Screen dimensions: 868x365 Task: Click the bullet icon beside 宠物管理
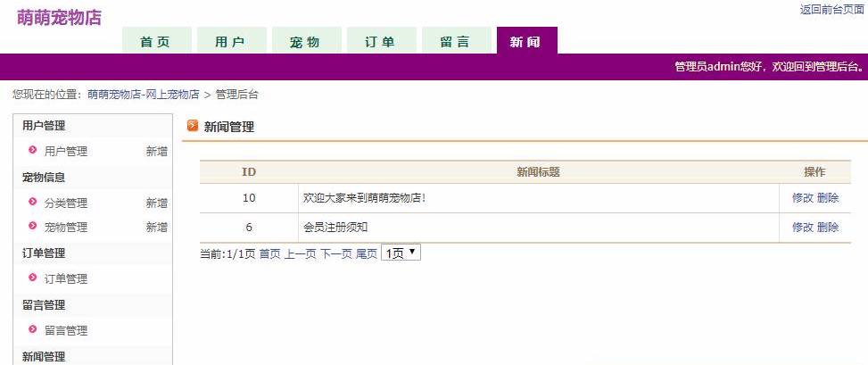coord(33,226)
